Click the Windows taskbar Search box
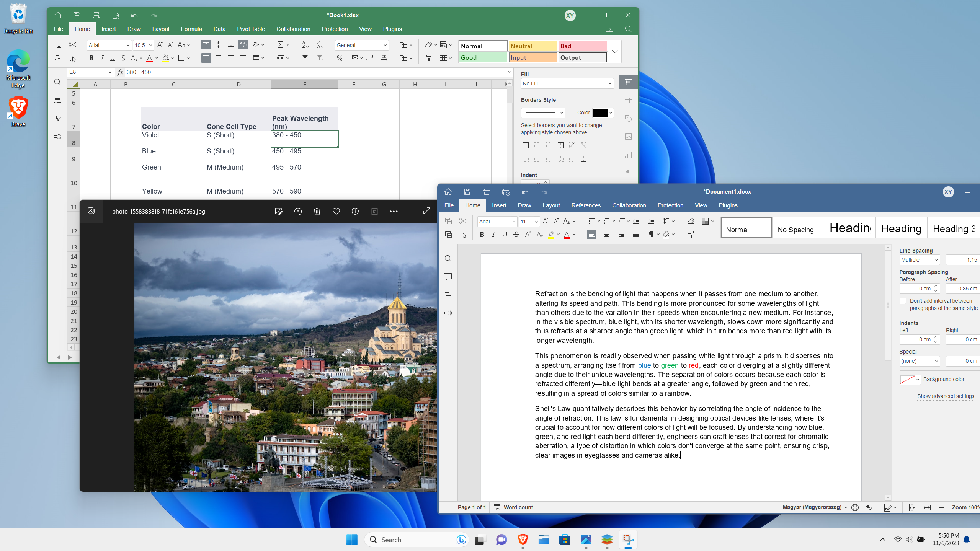The image size is (980, 551). 416,540
